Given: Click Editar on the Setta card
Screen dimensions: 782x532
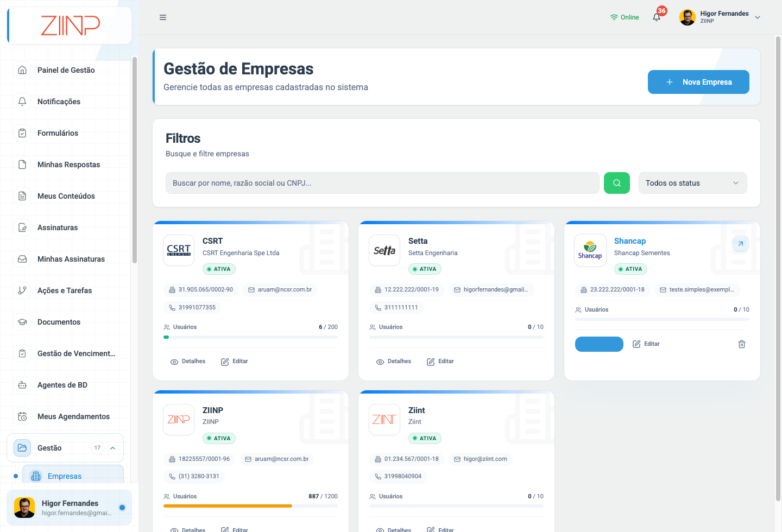Looking at the screenshot, I should coord(440,362).
